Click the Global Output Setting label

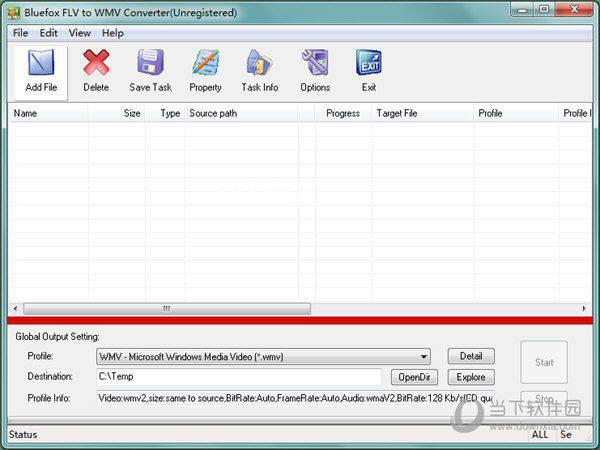(57, 337)
